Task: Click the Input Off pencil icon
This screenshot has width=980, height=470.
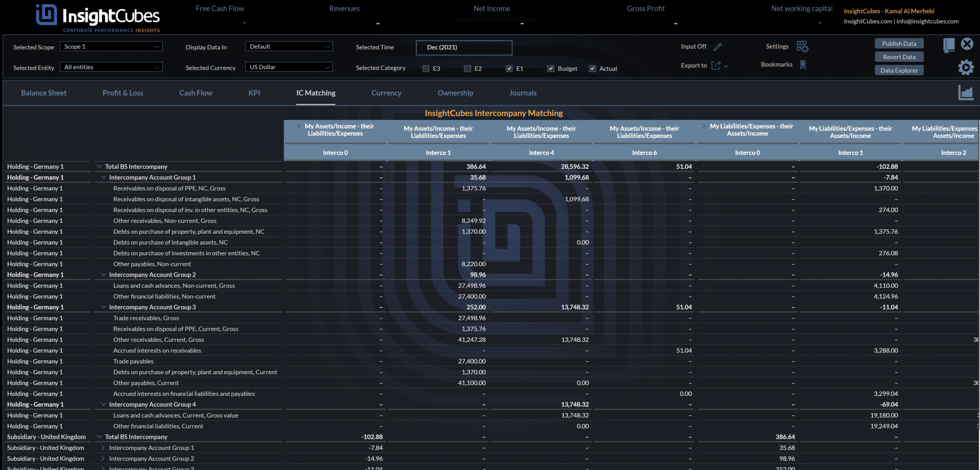Action: [x=718, y=46]
